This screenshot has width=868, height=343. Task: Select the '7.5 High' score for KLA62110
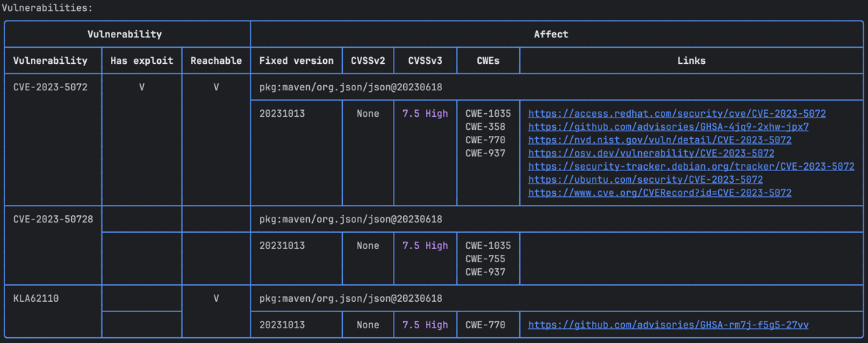[425, 325]
